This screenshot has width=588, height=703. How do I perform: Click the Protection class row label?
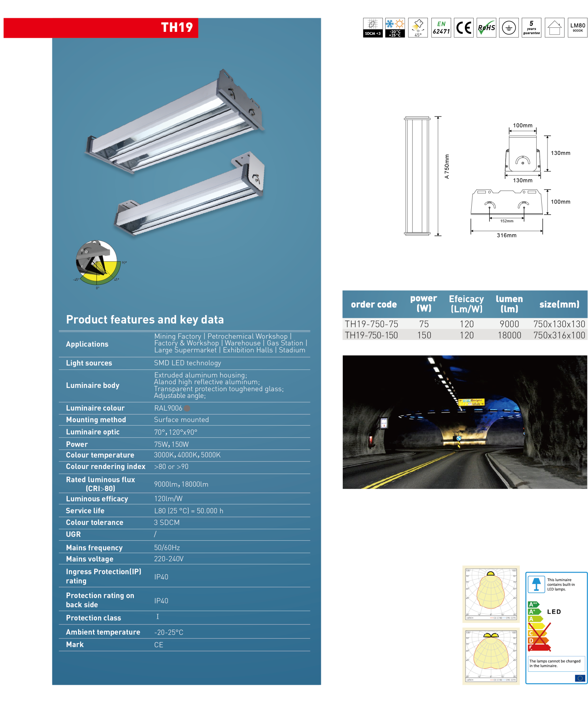click(93, 618)
